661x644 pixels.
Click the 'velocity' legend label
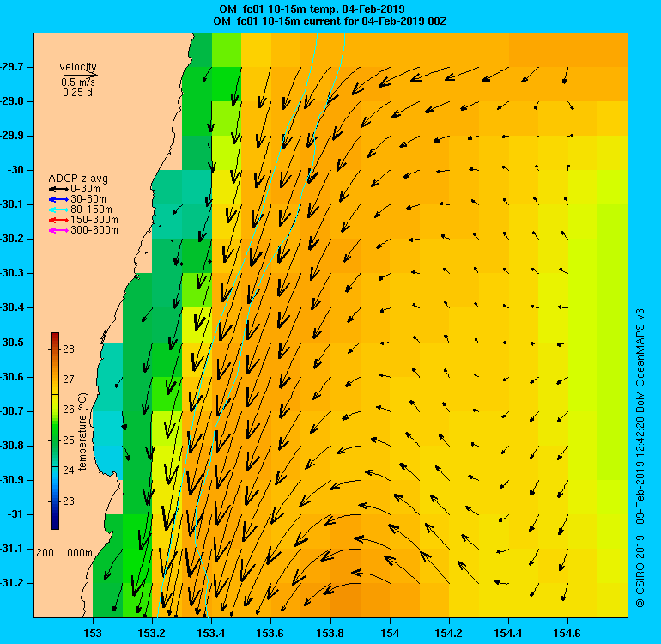click(x=78, y=67)
